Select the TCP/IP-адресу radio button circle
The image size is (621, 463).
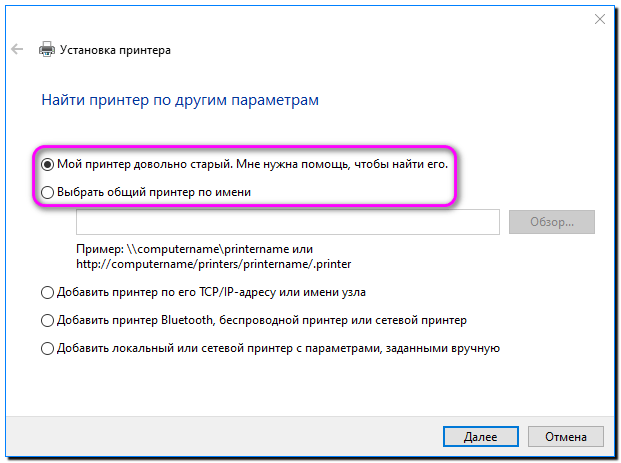[47, 292]
